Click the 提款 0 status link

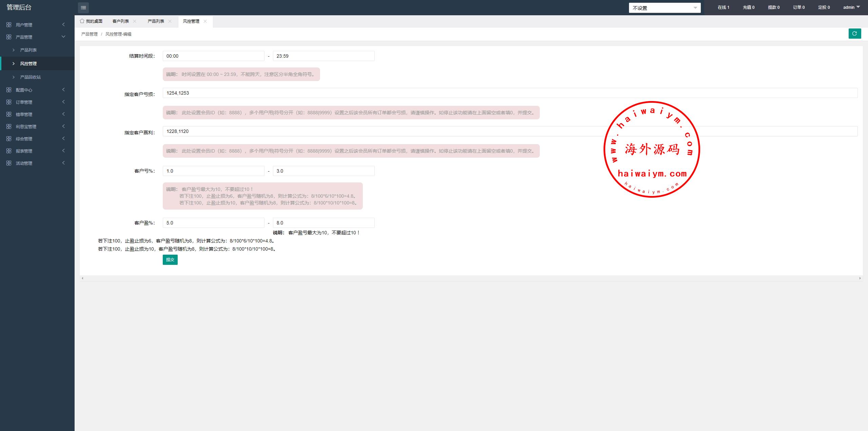coord(773,7)
